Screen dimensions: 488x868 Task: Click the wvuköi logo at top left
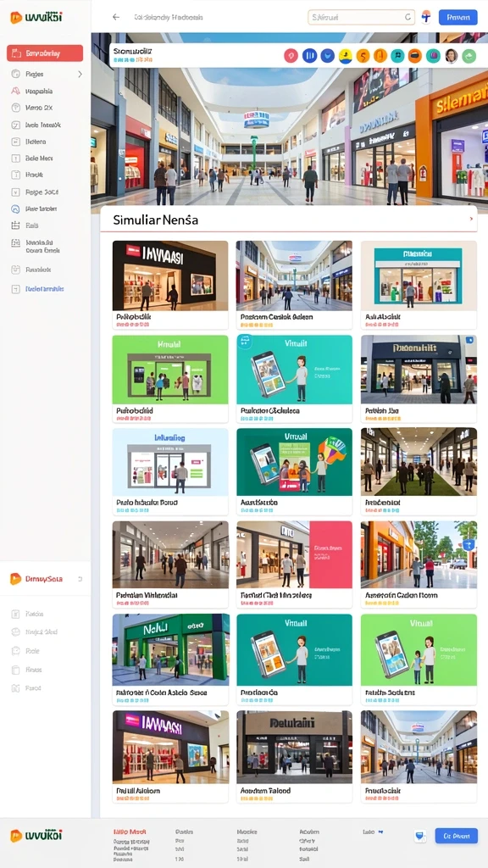(36, 17)
